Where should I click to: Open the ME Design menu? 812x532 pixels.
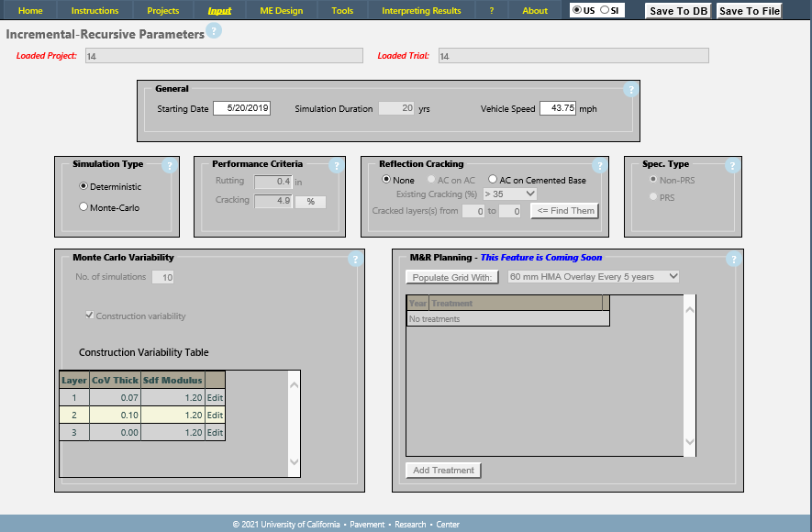pos(280,11)
